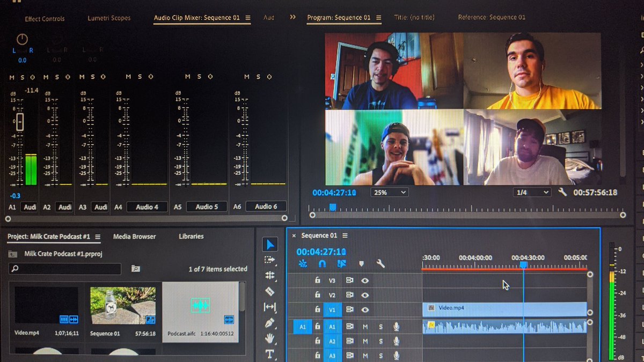
Task: Lock track V3
Action: 318,280
